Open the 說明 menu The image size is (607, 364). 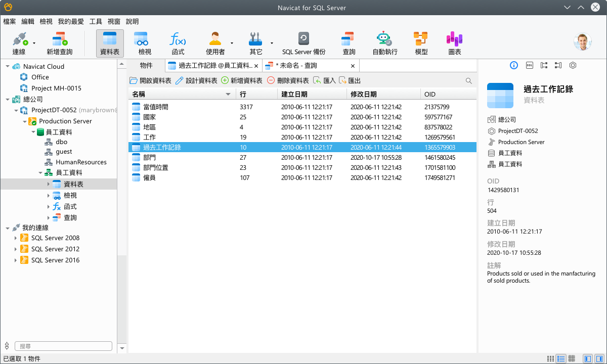click(x=132, y=21)
